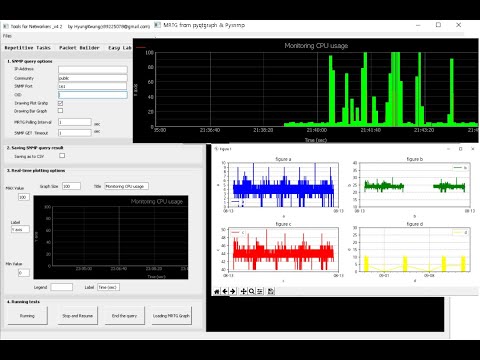Click the Graph Size input field
This screenshot has width=480, height=360.
(x=71, y=186)
